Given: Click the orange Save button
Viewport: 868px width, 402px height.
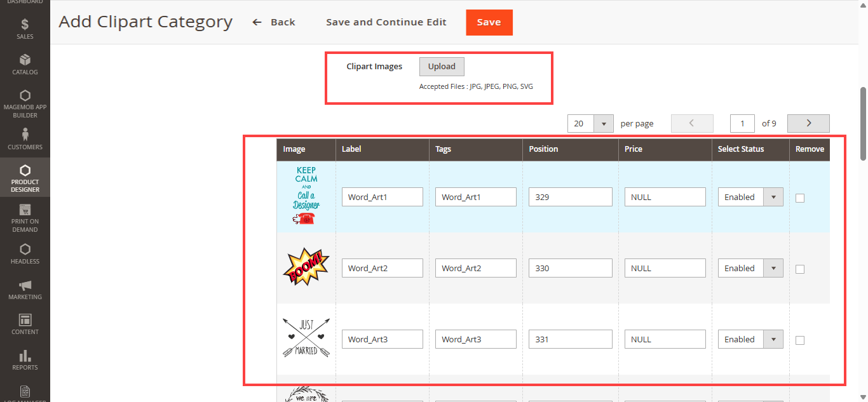Looking at the screenshot, I should point(489,22).
